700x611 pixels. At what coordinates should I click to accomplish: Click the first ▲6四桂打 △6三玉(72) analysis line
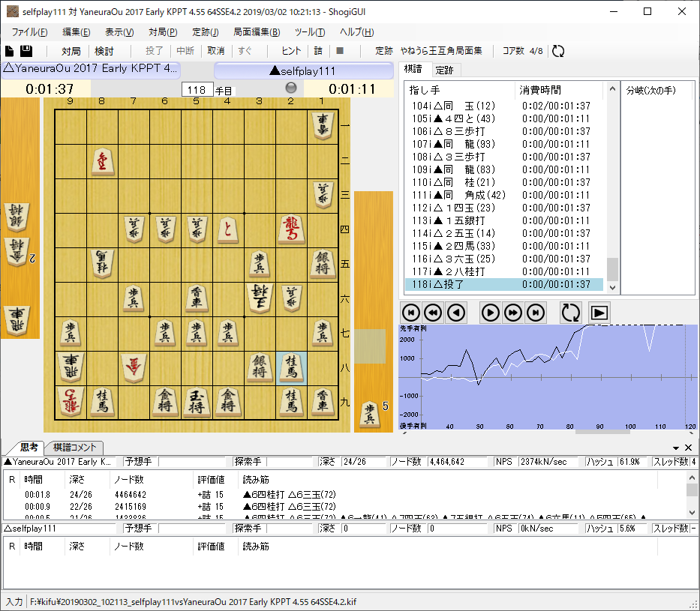point(290,495)
